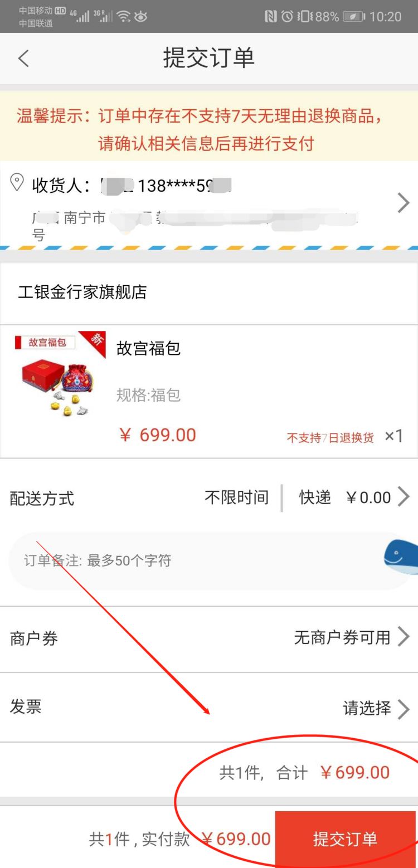This screenshot has height=868, width=418.
Task: Open address details with right chevron
Action: tap(403, 203)
